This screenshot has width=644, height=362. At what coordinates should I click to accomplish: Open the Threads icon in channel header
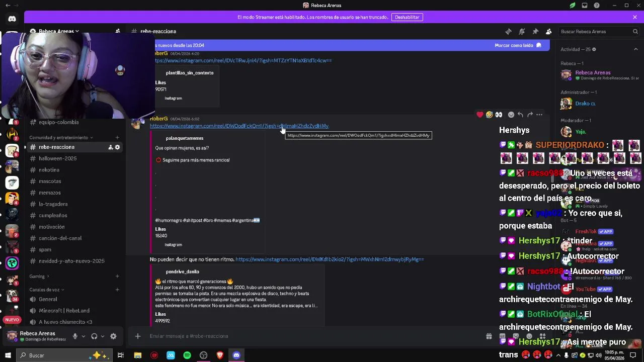point(508,31)
